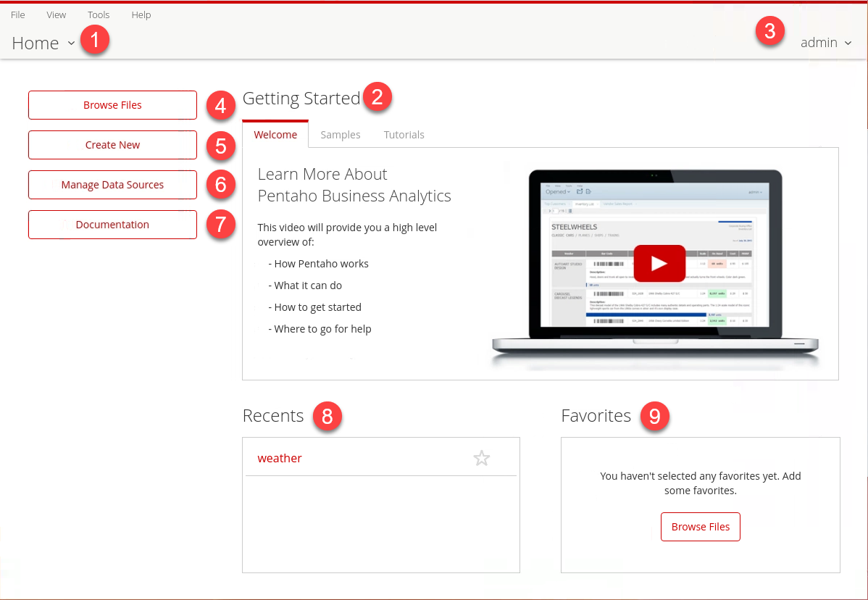The width and height of the screenshot is (868, 600).
Task: Open Manage Data Sources
Action: tap(112, 185)
